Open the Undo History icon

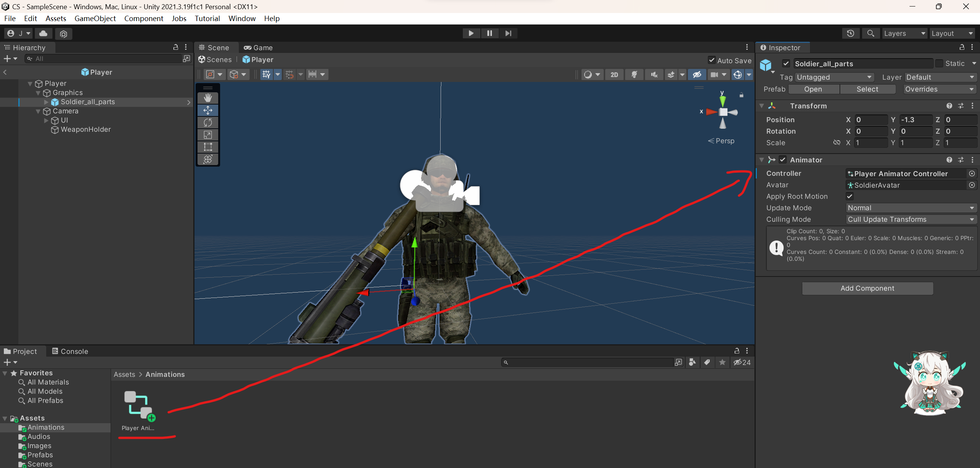(851, 33)
